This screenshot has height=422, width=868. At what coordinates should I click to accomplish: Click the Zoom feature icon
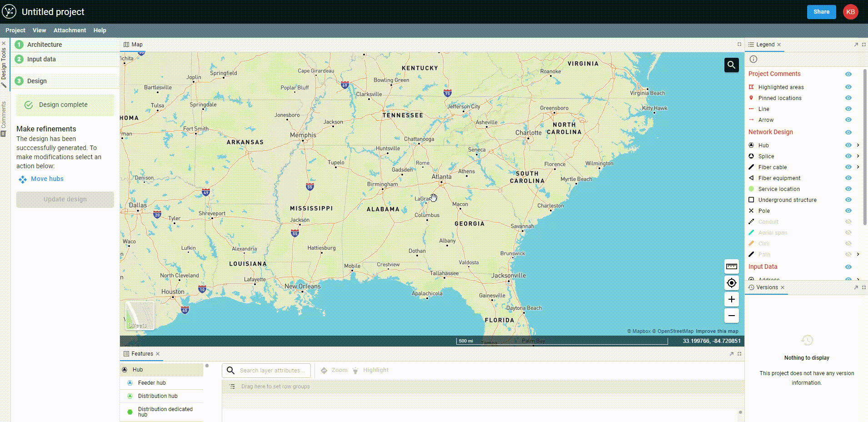(x=324, y=371)
